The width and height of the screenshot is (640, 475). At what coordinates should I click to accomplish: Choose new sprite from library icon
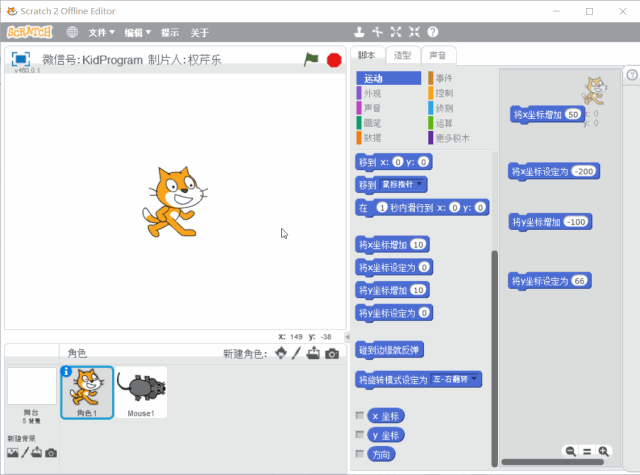click(281, 353)
